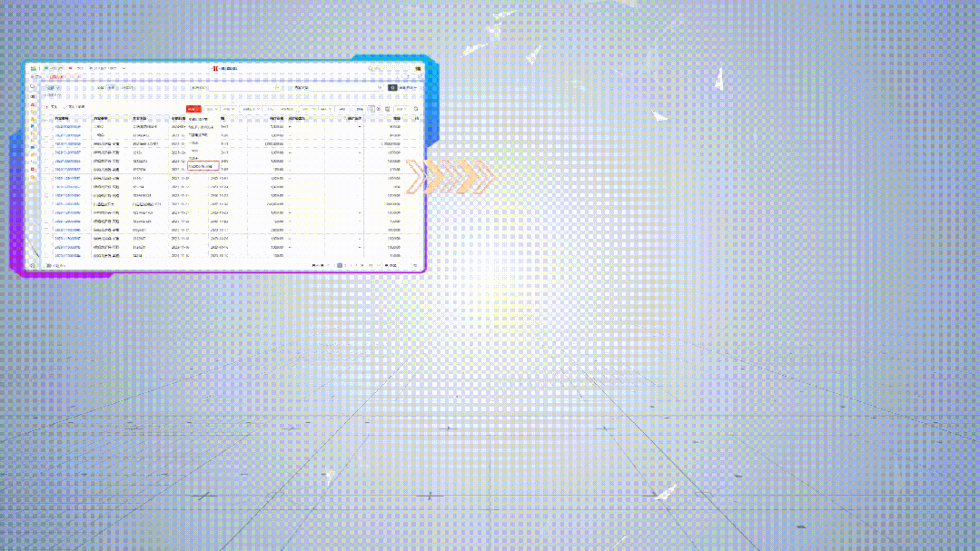Click the settings gear icon at bottom-left

coord(33,265)
